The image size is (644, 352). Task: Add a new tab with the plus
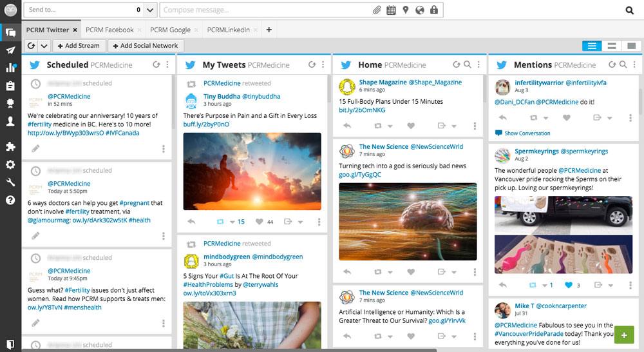tap(269, 30)
